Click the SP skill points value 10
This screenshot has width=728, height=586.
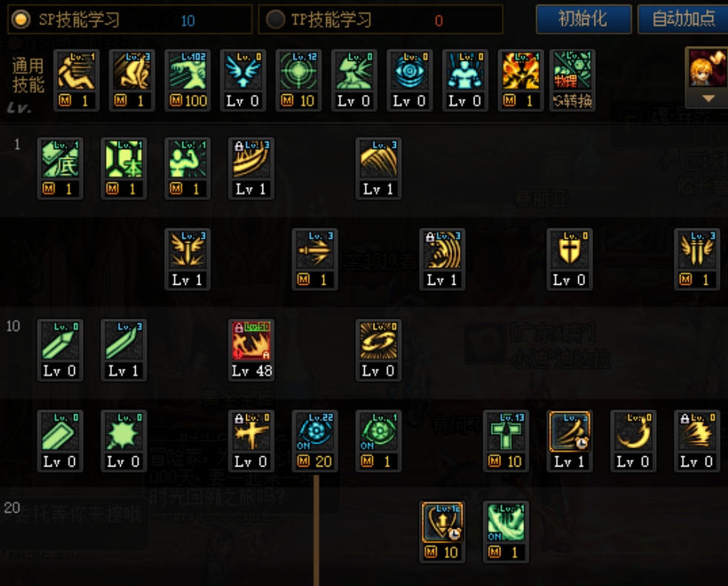(x=188, y=21)
